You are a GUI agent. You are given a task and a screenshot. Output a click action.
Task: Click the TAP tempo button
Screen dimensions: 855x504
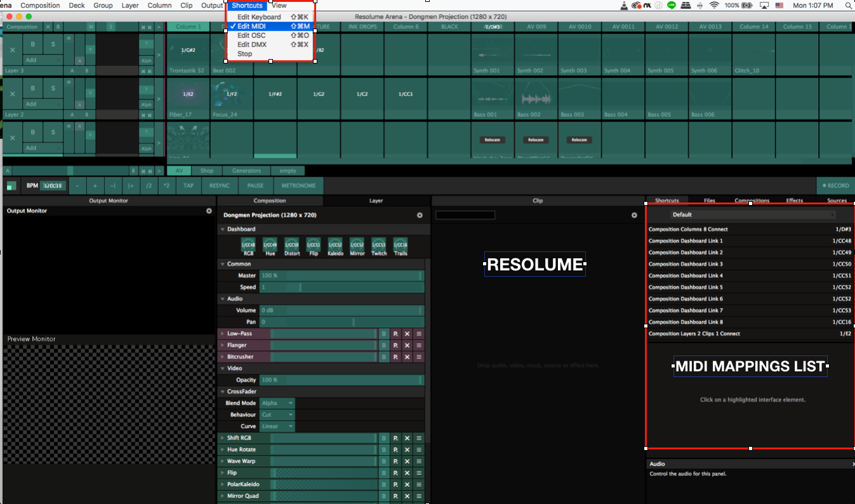click(x=189, y=186)
